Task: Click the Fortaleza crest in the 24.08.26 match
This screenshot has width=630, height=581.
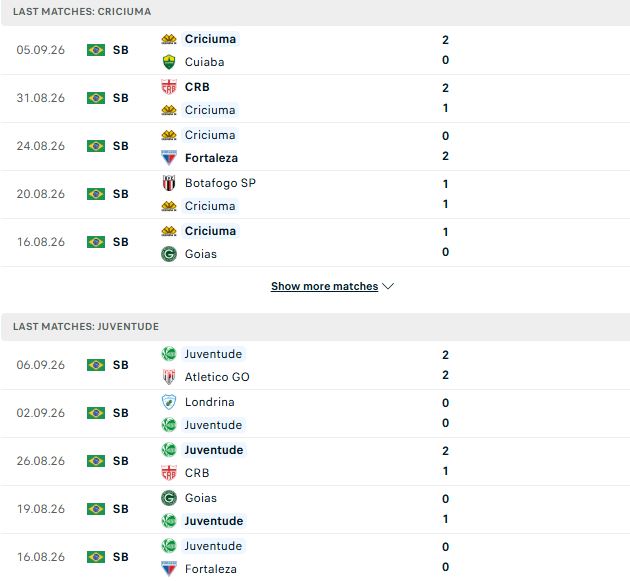Action: [169, 158]
